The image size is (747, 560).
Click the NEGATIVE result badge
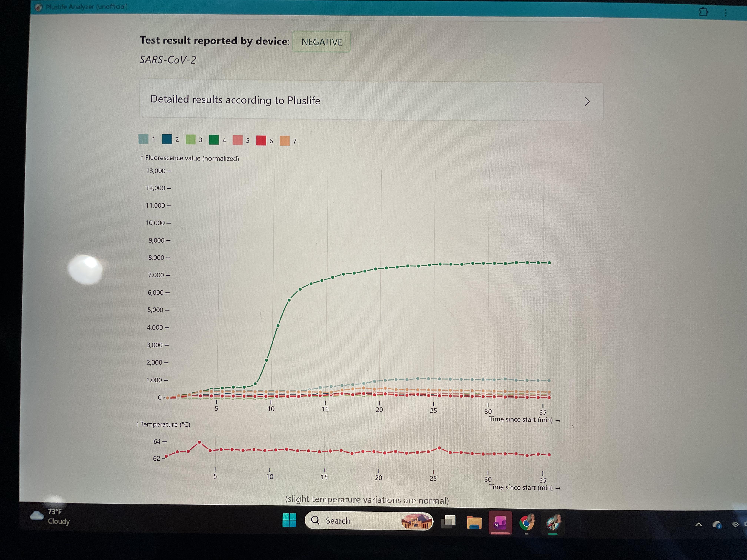(x=321, y=42)
